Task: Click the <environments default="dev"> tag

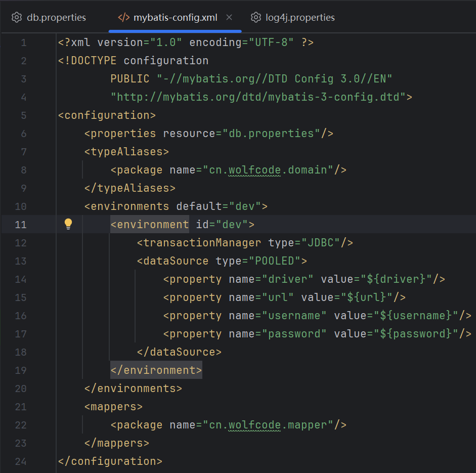Action: [176, 206]
